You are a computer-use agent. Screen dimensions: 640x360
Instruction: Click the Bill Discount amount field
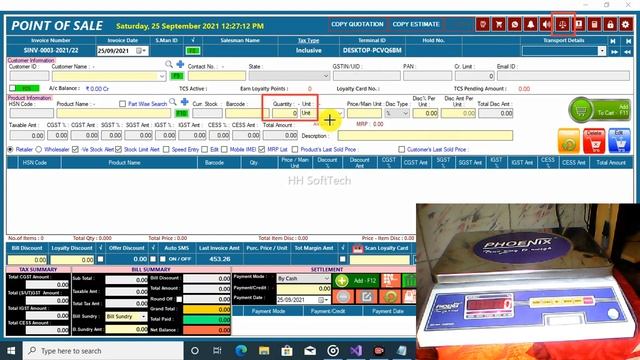[x=27, y=259]
